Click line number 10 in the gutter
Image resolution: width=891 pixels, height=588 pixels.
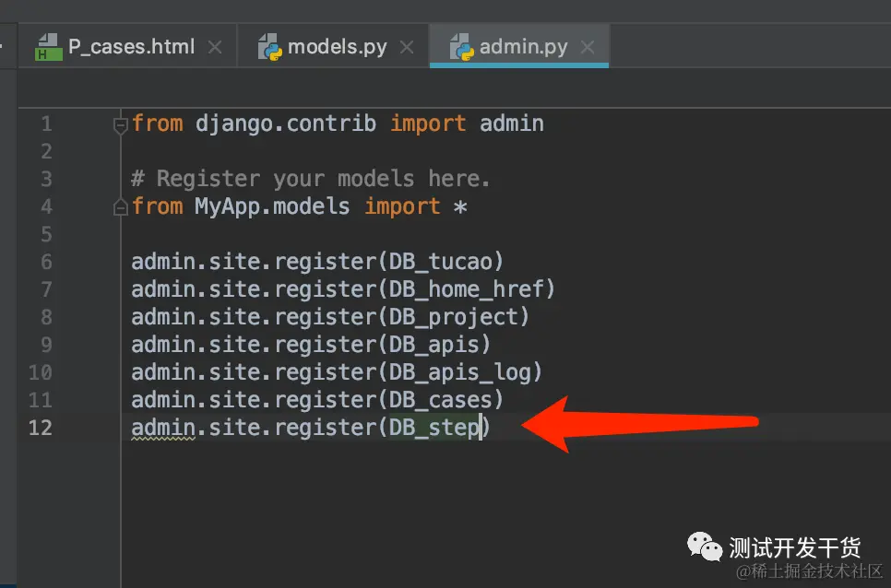click(x=41, y=372)
